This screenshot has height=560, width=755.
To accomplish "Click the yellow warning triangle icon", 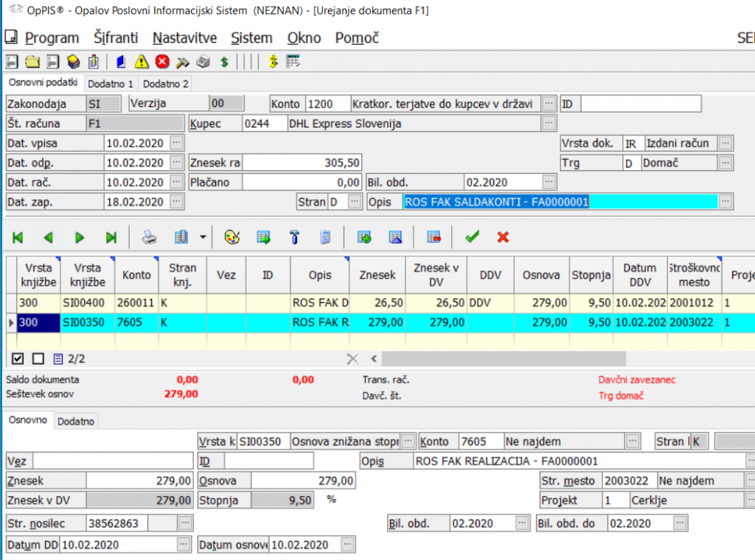I will click(x=142, y=62).
